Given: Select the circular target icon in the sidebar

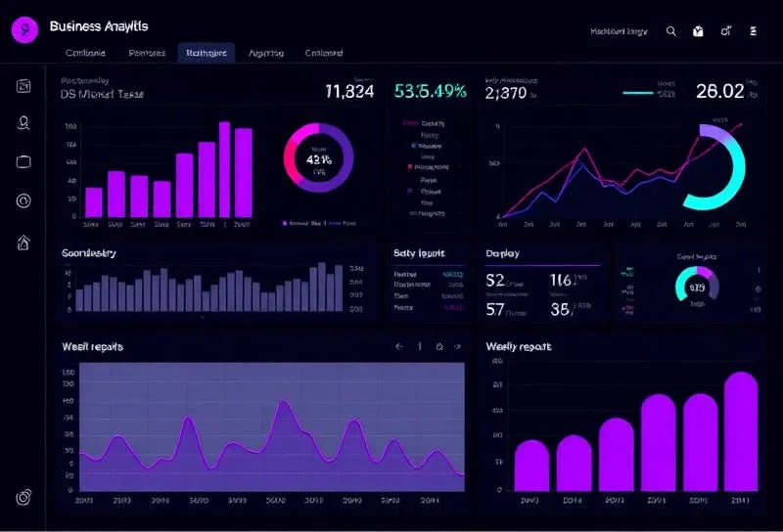Looking at the screenshot, I should [x=24, y=201].
